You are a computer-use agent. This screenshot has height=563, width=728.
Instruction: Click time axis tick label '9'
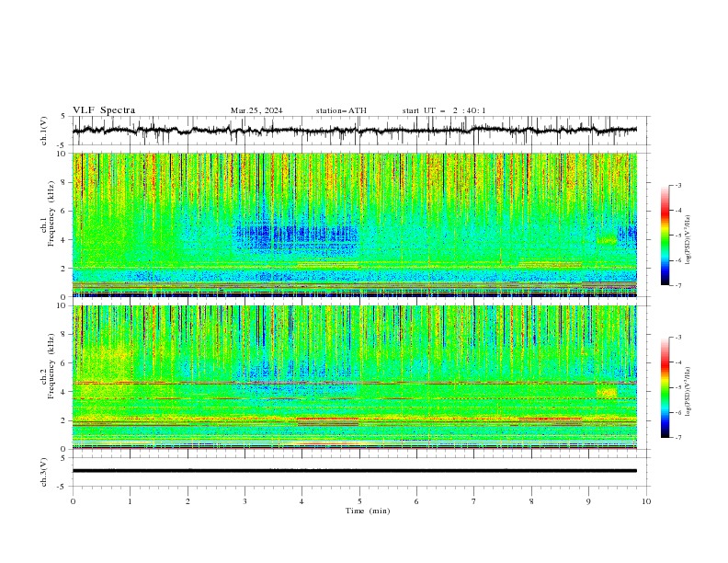click(588, 501)
